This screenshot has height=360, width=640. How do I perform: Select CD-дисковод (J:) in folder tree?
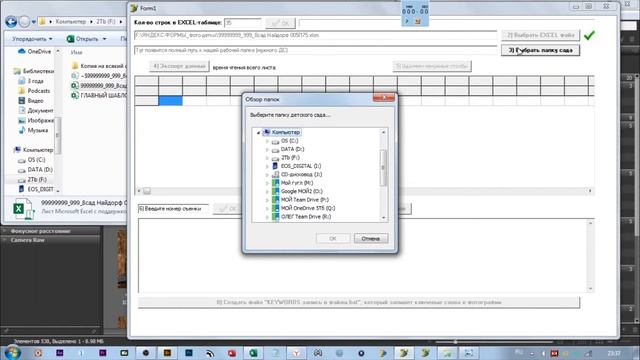301,175
